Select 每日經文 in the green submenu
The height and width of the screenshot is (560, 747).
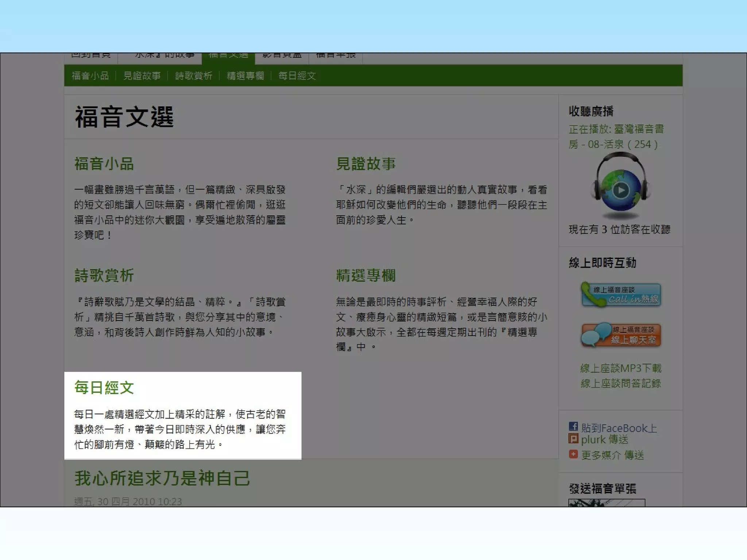pyautogui.click(x=297, y=76)
